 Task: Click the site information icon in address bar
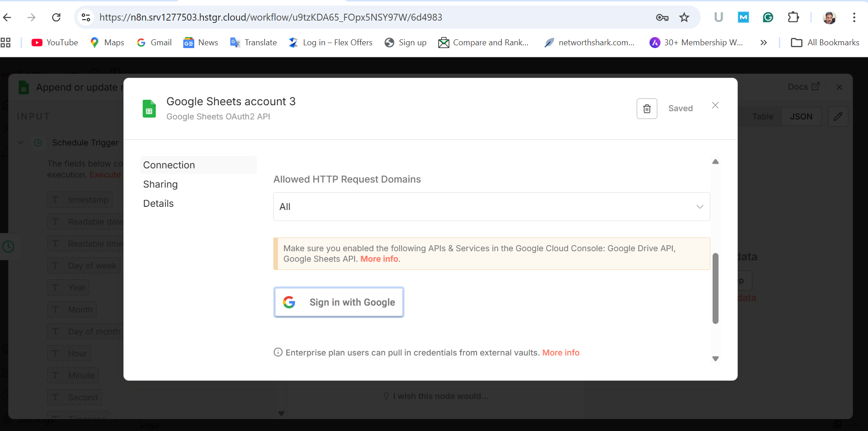pyautogui.click(x=86, y=17)
